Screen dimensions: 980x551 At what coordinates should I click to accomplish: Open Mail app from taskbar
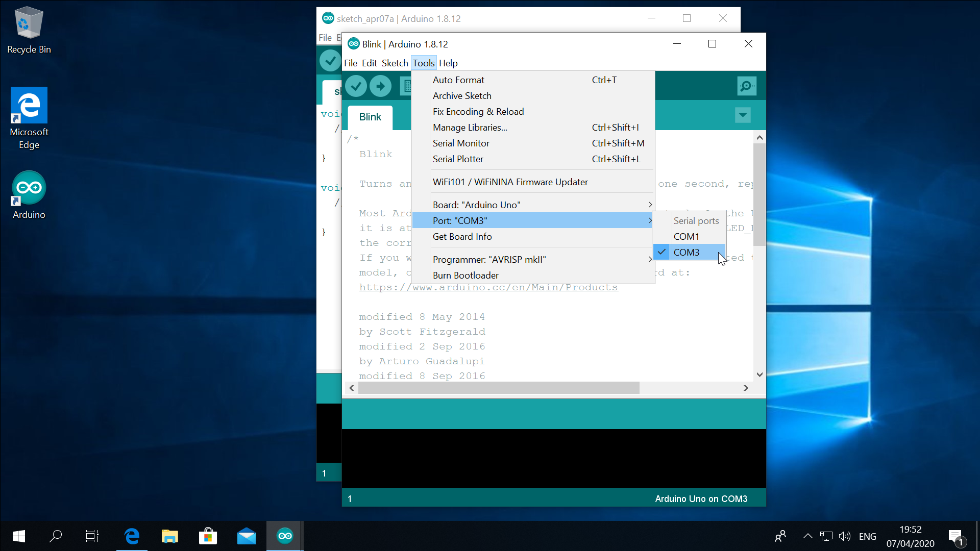point(247,536)
